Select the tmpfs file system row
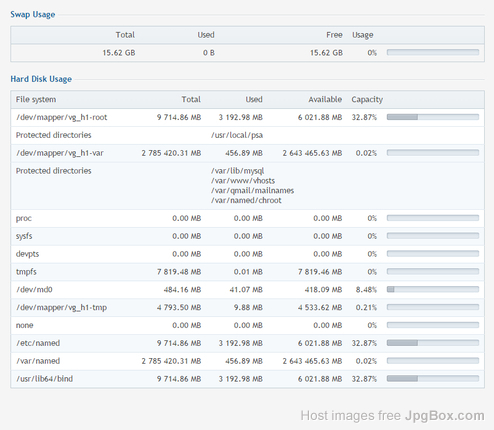The height and width of the screenshot is (430, 494). [x=247, y=272]
